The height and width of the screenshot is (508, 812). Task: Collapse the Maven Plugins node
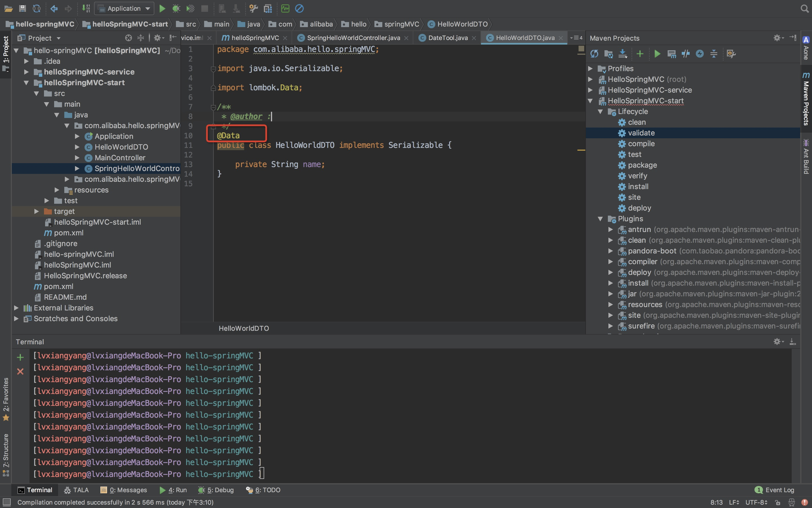[x=600, y=219]
